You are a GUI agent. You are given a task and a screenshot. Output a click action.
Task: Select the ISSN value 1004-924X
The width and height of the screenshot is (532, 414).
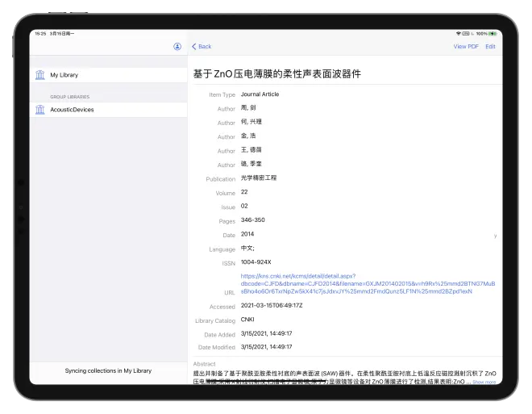256,262
